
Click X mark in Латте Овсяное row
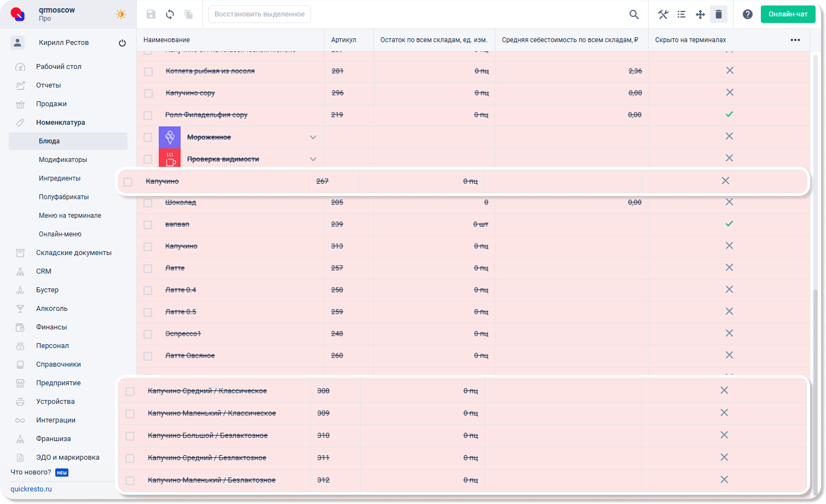[x=729, y=355]
